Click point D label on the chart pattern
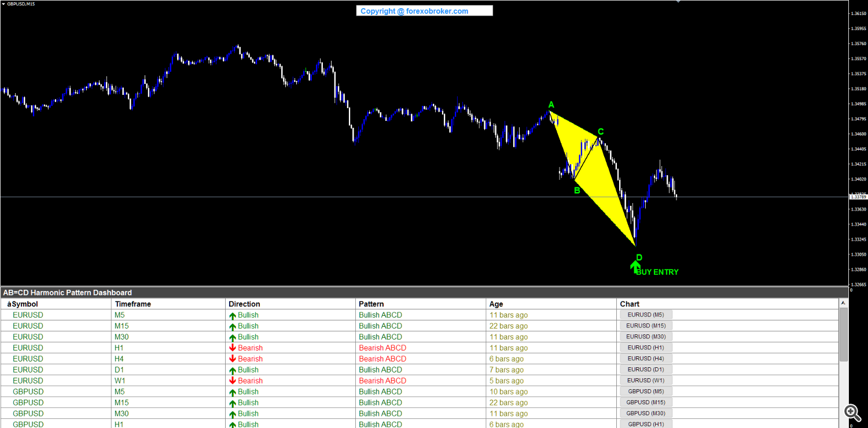Viewport: 868px width, 428px height. coord(639,257)
